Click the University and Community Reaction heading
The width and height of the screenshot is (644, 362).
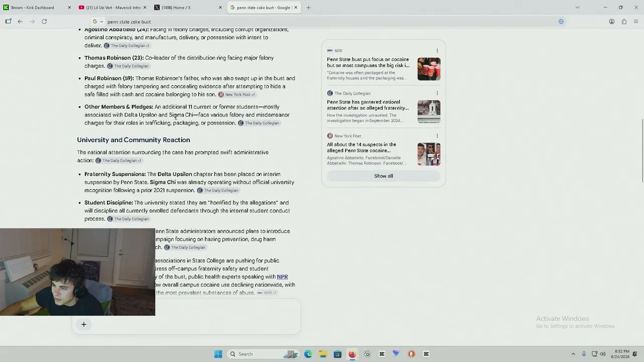point(133,140)
